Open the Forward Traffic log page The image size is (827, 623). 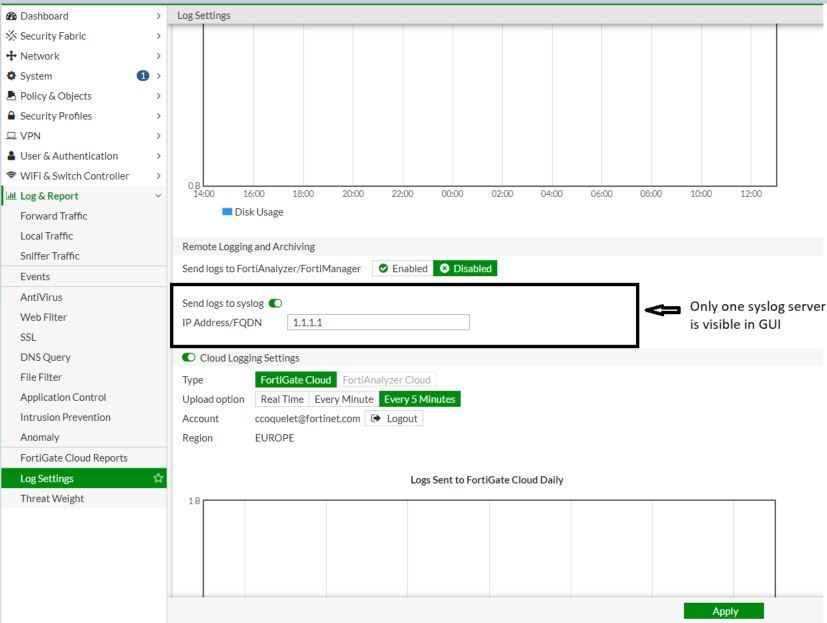pos(54,216)
